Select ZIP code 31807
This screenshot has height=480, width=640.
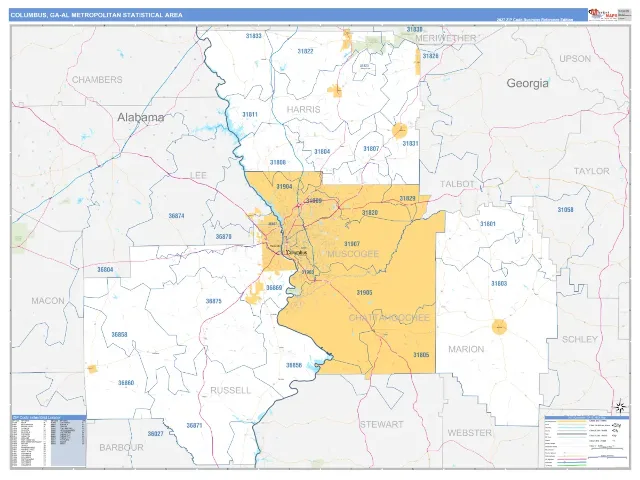click(x=371, y=149)
